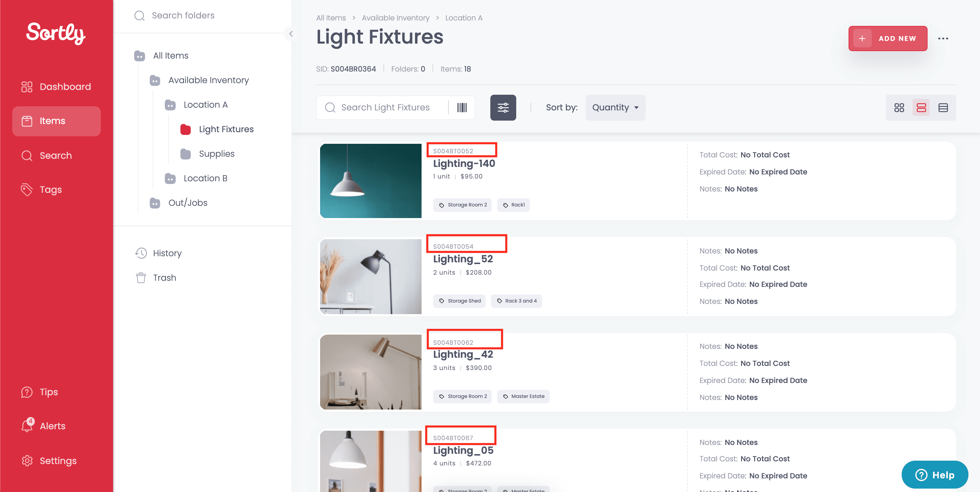Open the barcode scanner in the search bar
Image resolution: width=980 pixels, height=492 pixels.
[462, 108]
